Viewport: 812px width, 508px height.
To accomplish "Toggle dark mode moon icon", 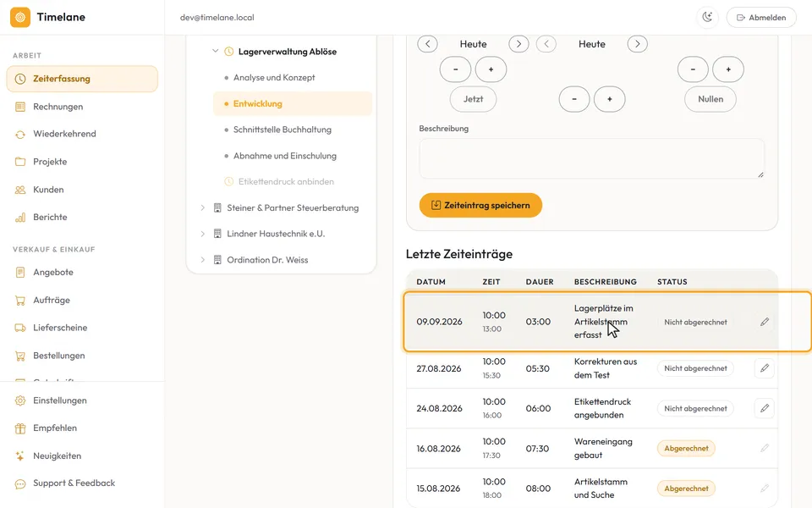I will click(x=707, y=17).
